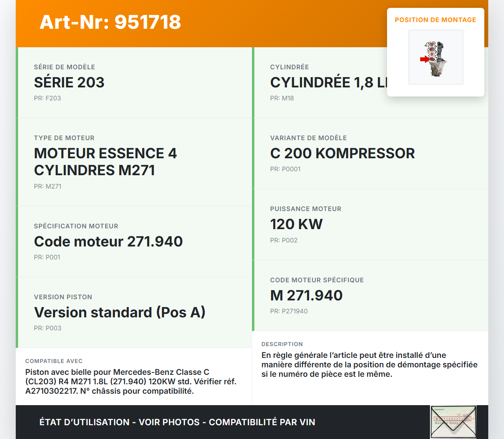Click the "SÉRIE 203" value

pos(69,82)
